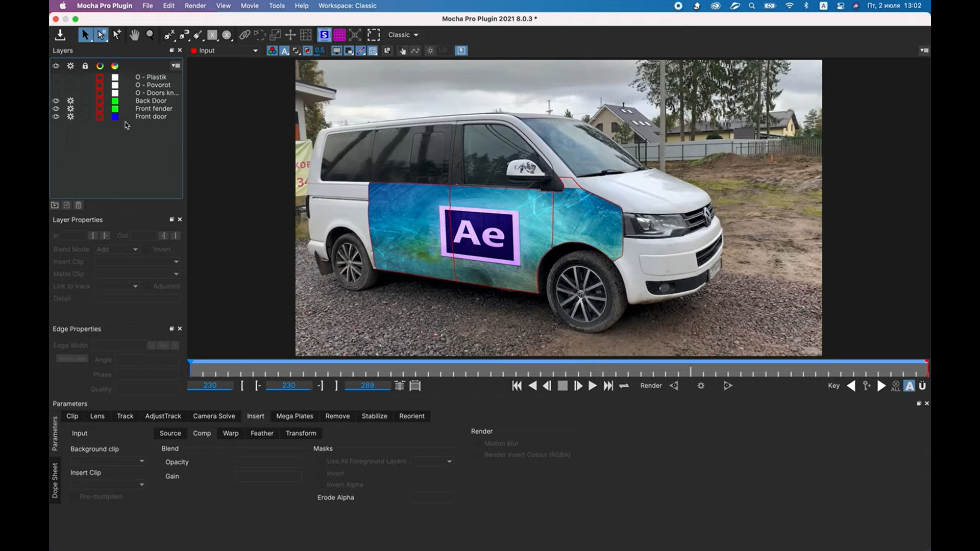This screenshot has width=980, height=551.
Task: Select the Pick Both arrow tool
Action: [101, 35]
